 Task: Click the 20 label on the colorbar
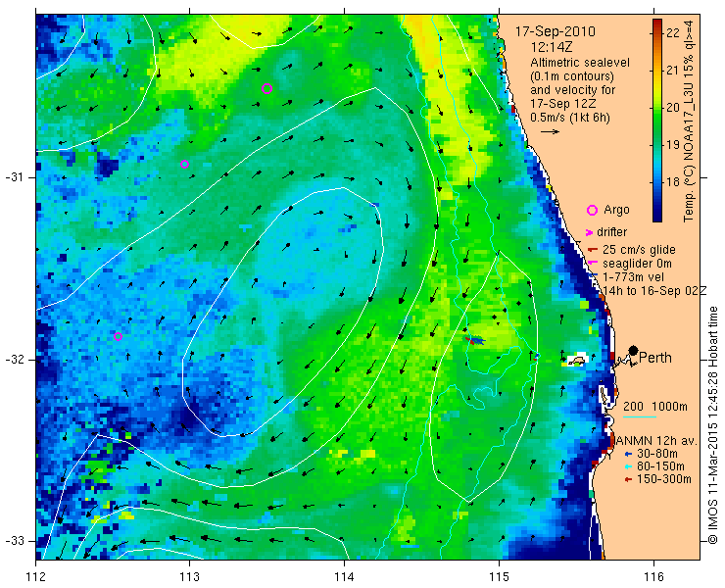673,107
